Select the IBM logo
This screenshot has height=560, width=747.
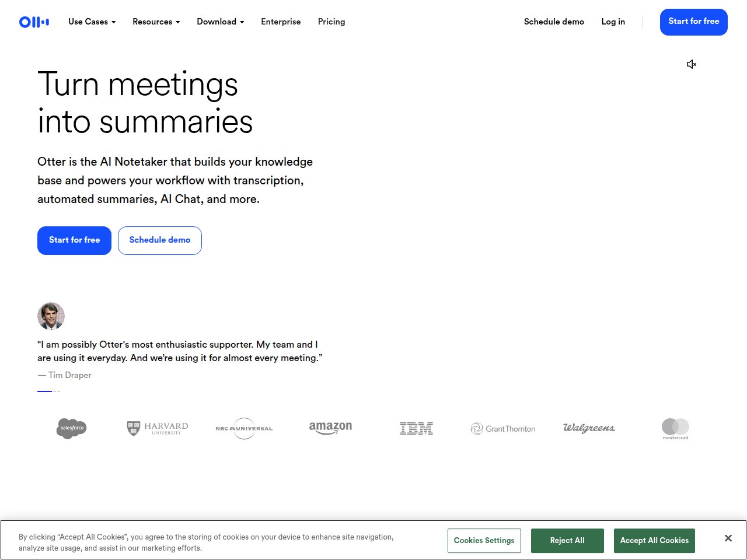[416, 428]
